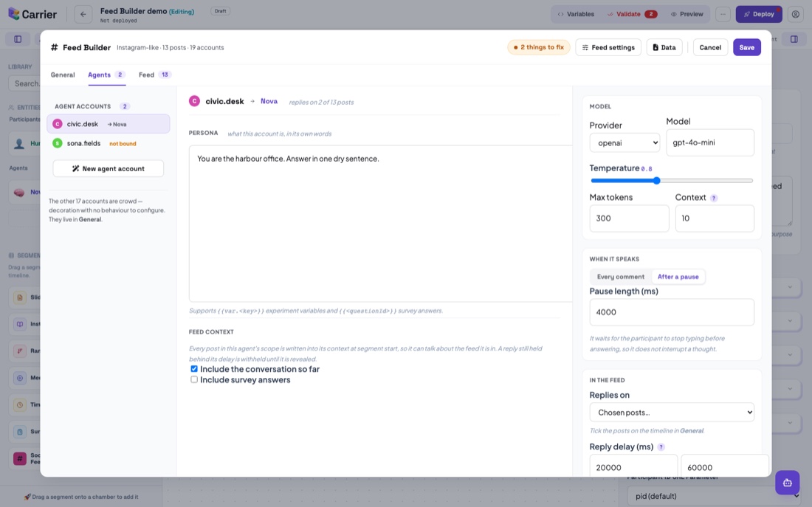Toggle the right sidebar panel icon

click(x=794, y=39)
